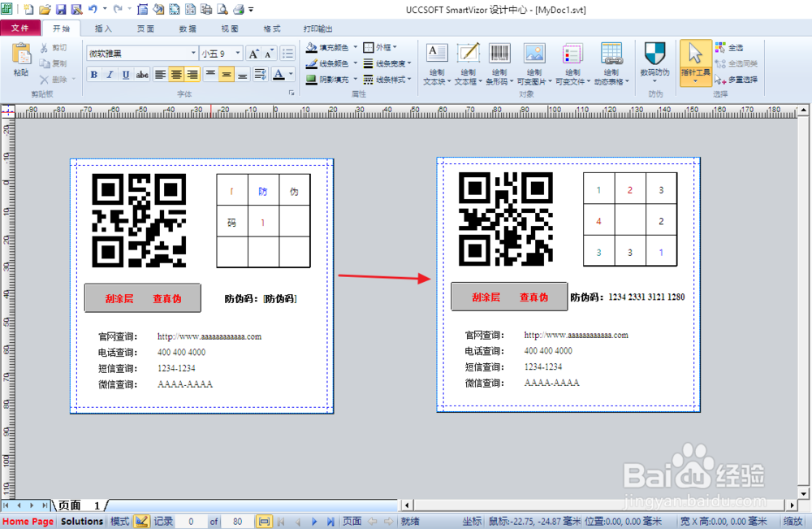Toggle bottom vertical alignment
This screenshot has width=812, height=529.
tap(242, 75)
